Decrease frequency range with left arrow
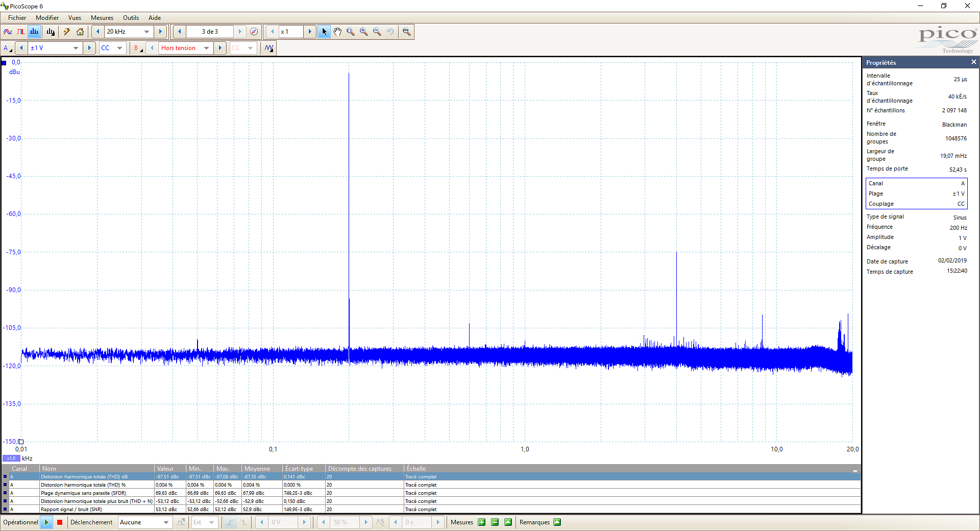This screenshot has height=531, width=980. coord(98,32)
